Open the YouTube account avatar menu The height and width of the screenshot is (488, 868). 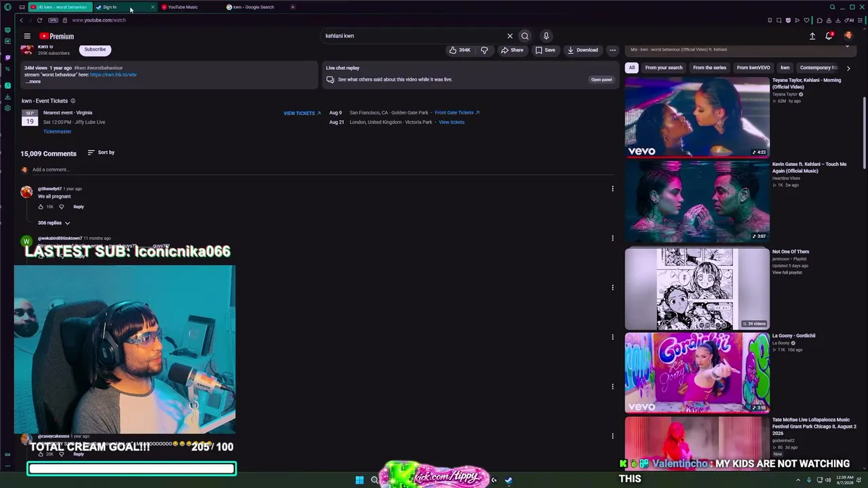(848, 36)
